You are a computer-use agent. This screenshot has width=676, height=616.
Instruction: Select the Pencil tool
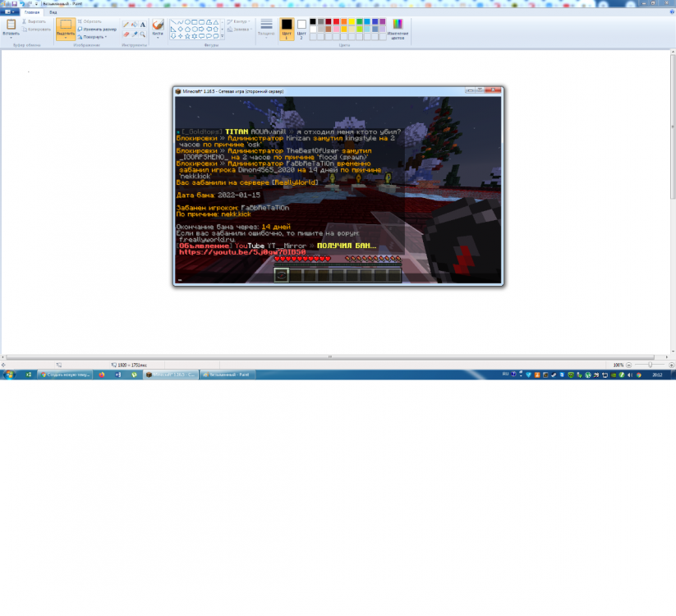(x=126, y=25)
